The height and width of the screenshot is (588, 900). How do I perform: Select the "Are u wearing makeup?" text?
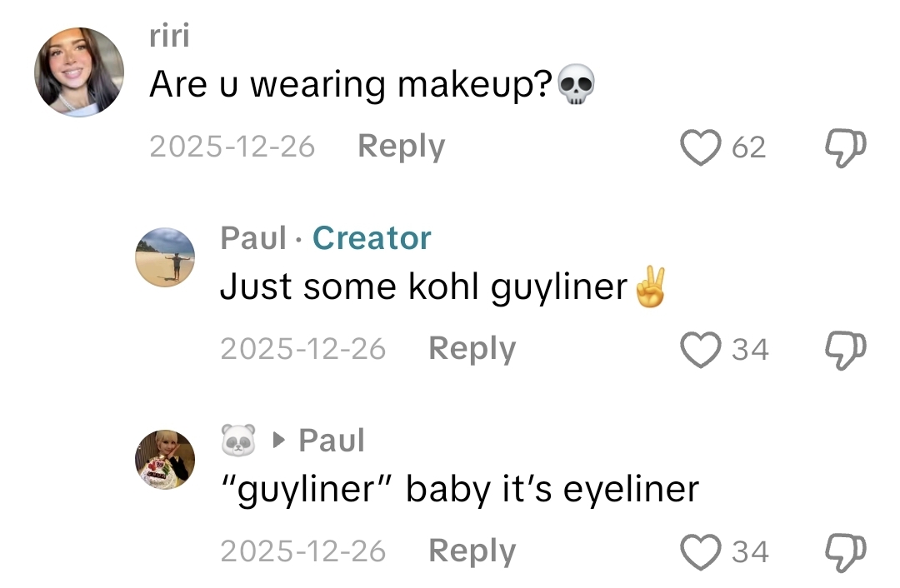coord(350,86)
